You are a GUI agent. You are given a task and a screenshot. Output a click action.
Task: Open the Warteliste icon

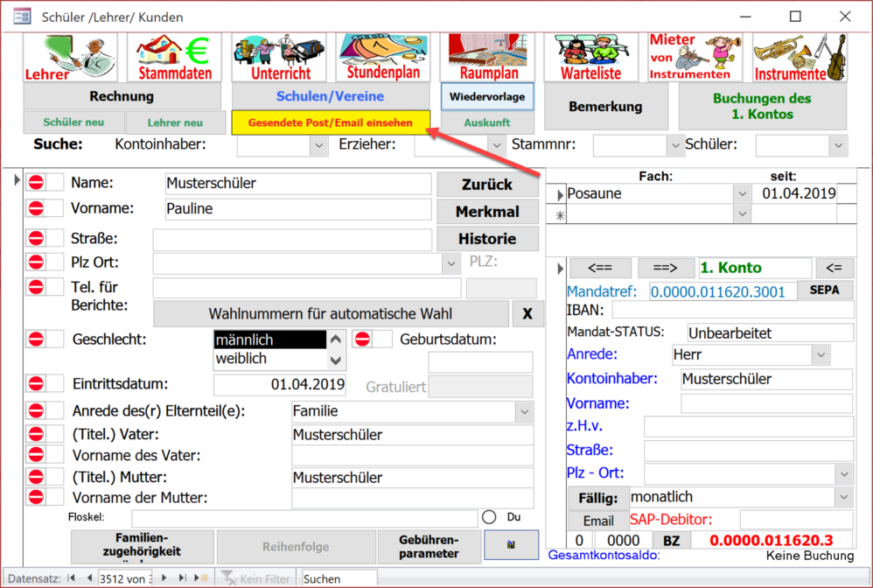[x=590, y=58]
